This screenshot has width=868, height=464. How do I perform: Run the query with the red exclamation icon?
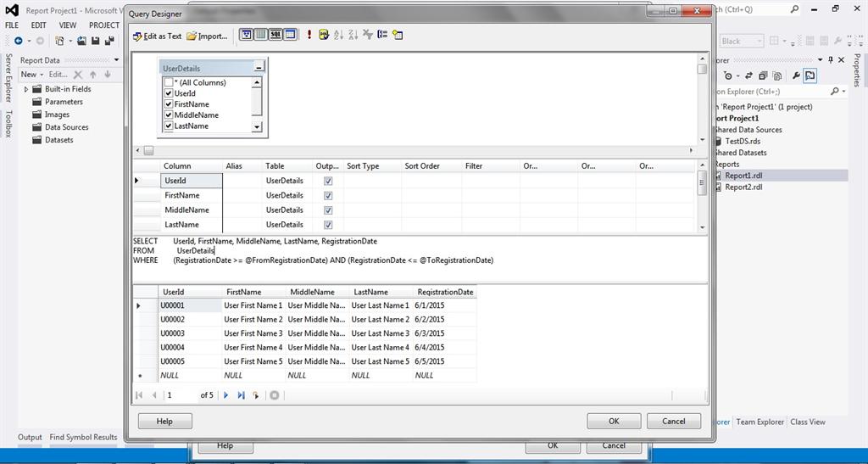(x=309, y=35)
